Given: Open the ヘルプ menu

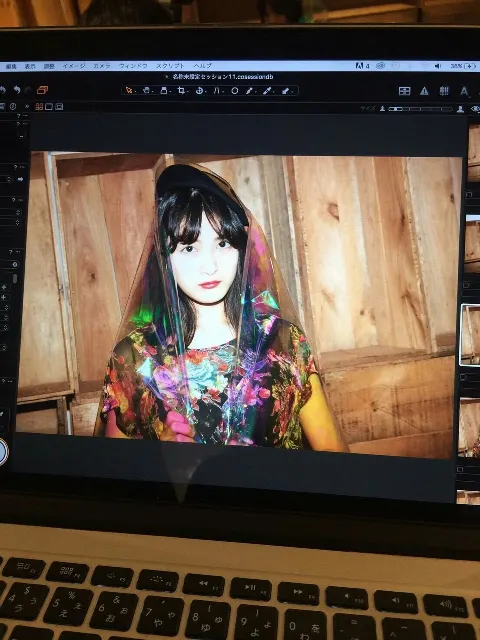Looking at the screenshot, I should click(202, 65).
